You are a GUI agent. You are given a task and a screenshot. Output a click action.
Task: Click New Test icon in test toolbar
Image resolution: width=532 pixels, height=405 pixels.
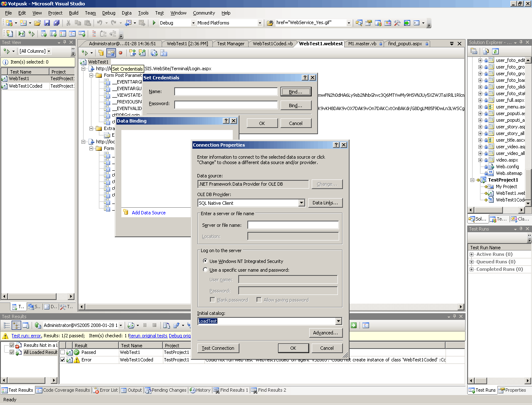pyautogui.click(x=10, y=34)
